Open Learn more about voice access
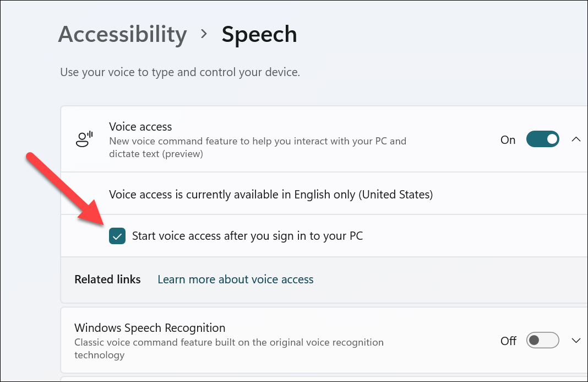Screen dimensions: 588x382 tap(235, 279)
